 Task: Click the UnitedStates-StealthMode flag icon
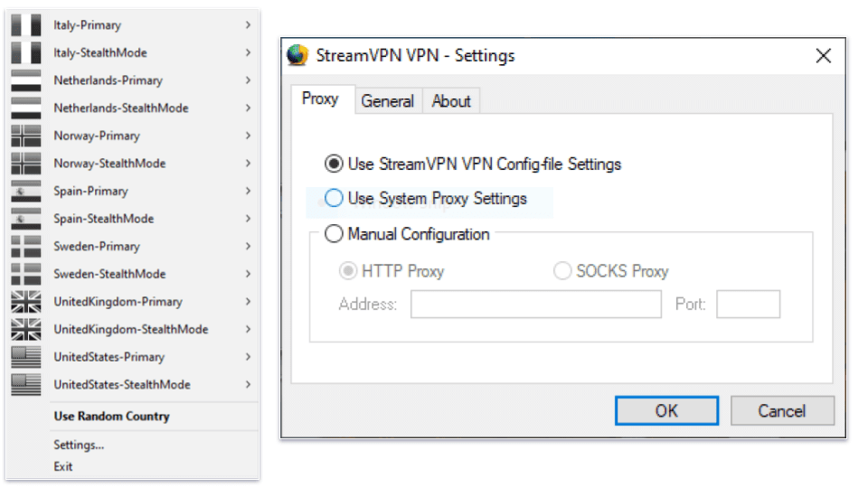[26, 385]
